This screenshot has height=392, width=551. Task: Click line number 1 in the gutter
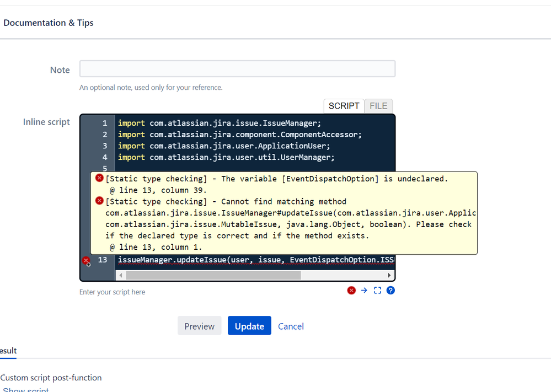[x=105, y=123]
